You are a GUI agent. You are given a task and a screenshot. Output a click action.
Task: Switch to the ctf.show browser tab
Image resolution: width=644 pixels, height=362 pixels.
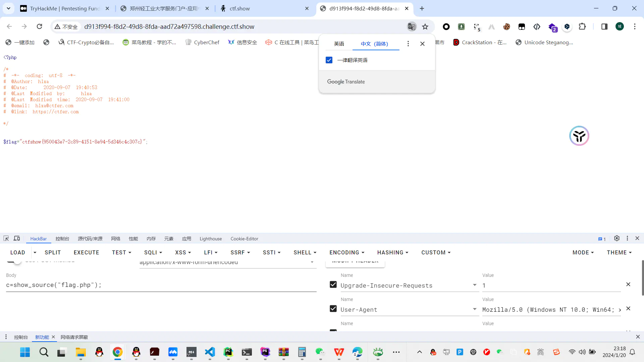(x=265, y=8)
